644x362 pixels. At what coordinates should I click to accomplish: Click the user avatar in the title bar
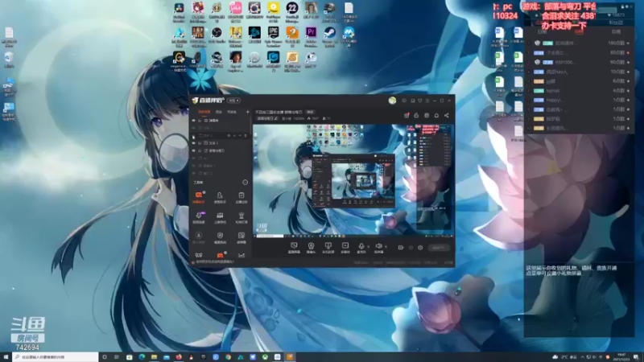[392, 101]
